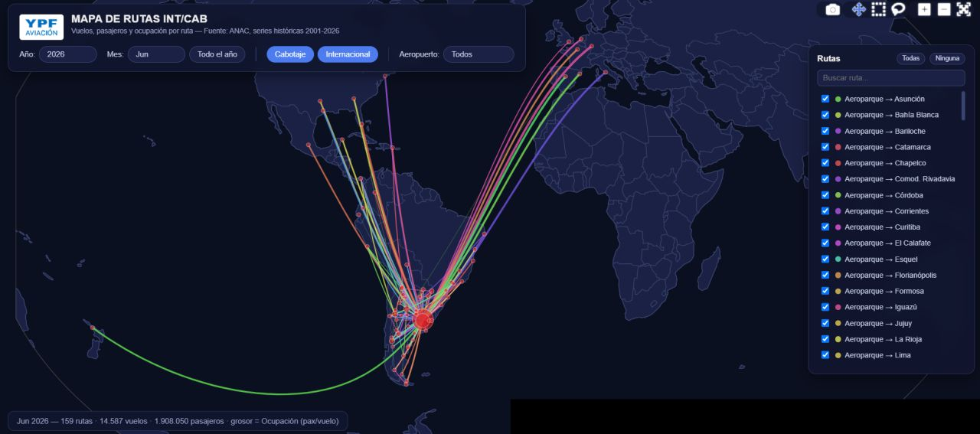Click the Florianópolis route color dot
The height and width of the screenshot is (434, 980).
tap(838, 275)
